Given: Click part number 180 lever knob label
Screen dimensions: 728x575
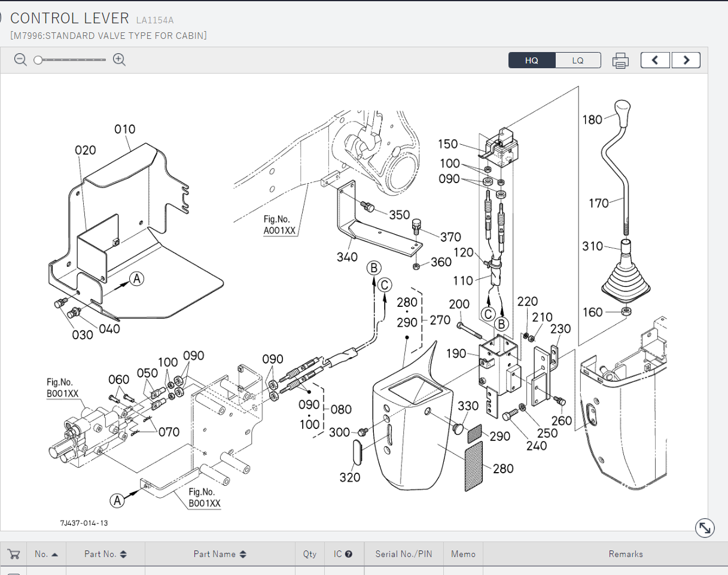Looking at the screenshot, I should pos(592,120).
